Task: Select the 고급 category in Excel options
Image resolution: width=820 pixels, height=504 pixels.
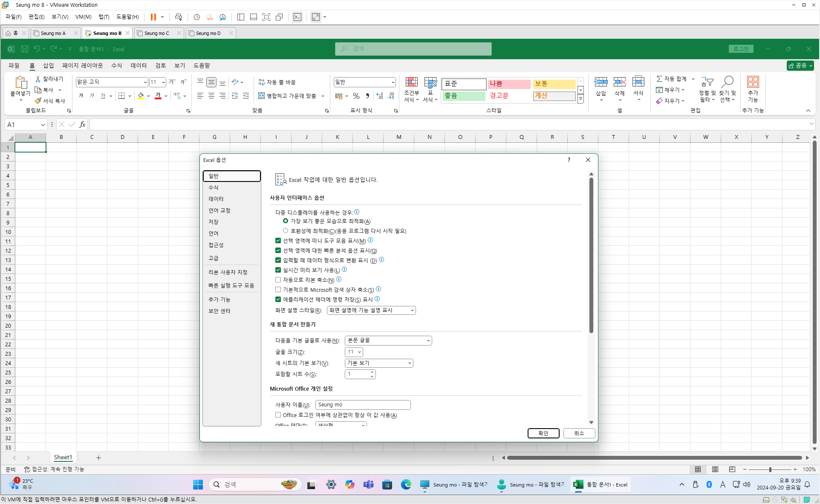Action: point(214,258)
